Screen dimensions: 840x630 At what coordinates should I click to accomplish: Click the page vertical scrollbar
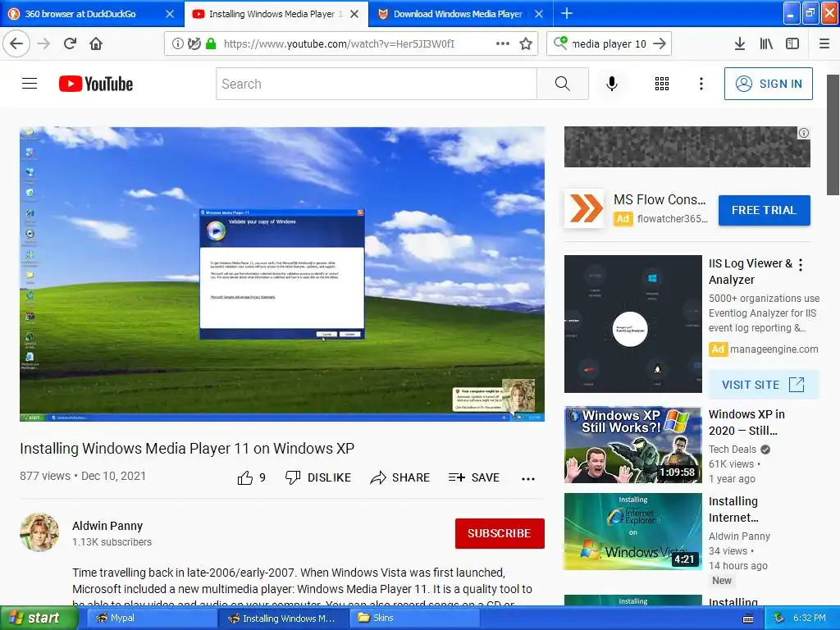(833, 135)
